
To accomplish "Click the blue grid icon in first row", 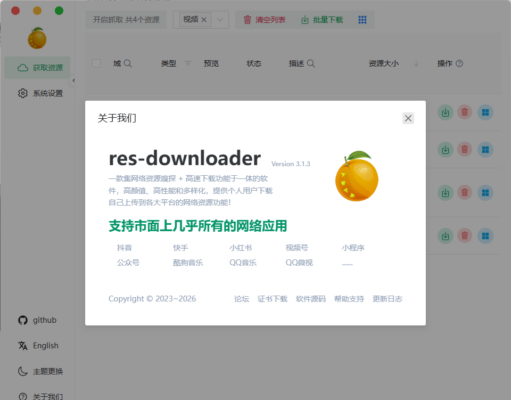I will pos(485,113).
